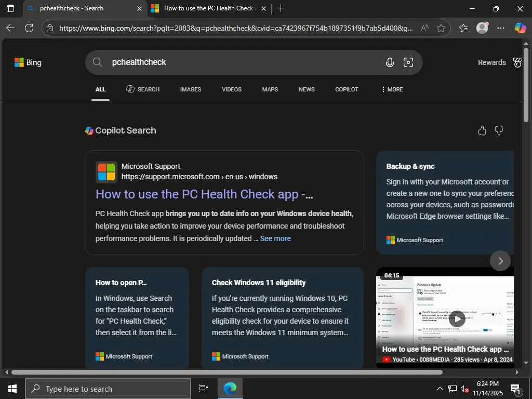Select the COPILOT tab

(x=347, y=89)
